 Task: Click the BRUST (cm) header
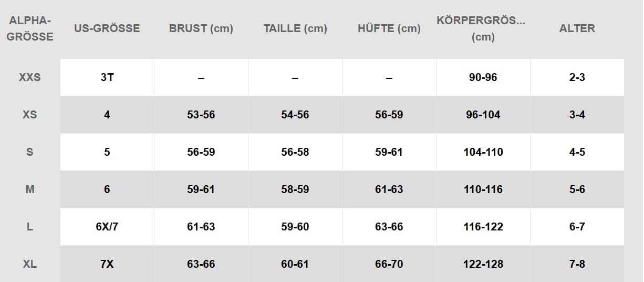coord(201,28)
